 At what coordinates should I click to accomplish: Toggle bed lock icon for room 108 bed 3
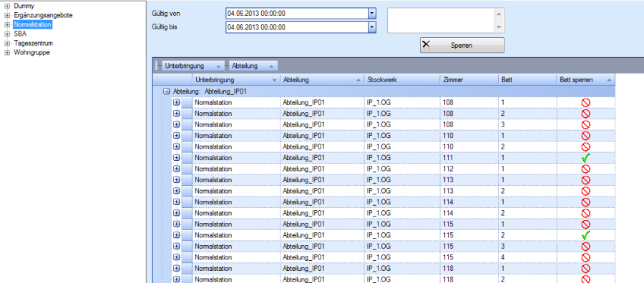[585, 124]
